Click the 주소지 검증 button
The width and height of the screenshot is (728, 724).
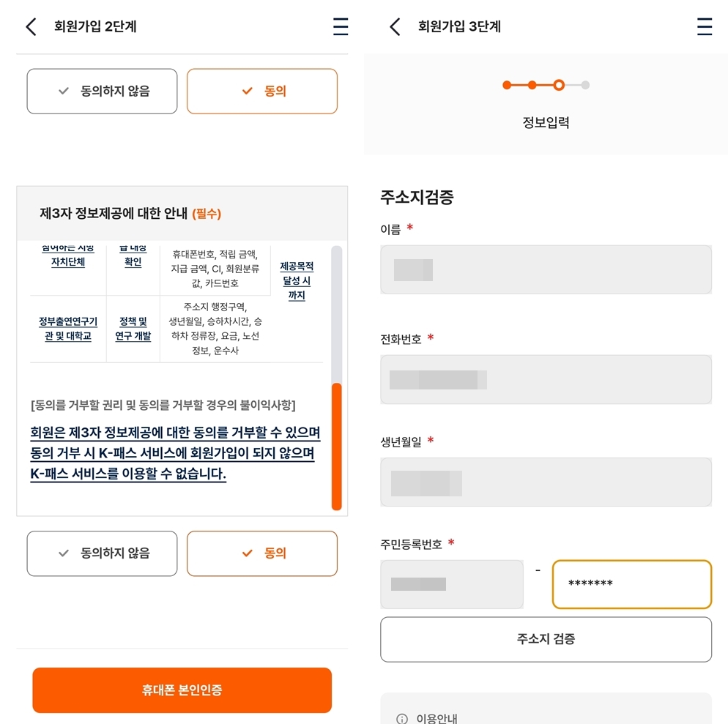pyautogui.click(x=545, y=639)
